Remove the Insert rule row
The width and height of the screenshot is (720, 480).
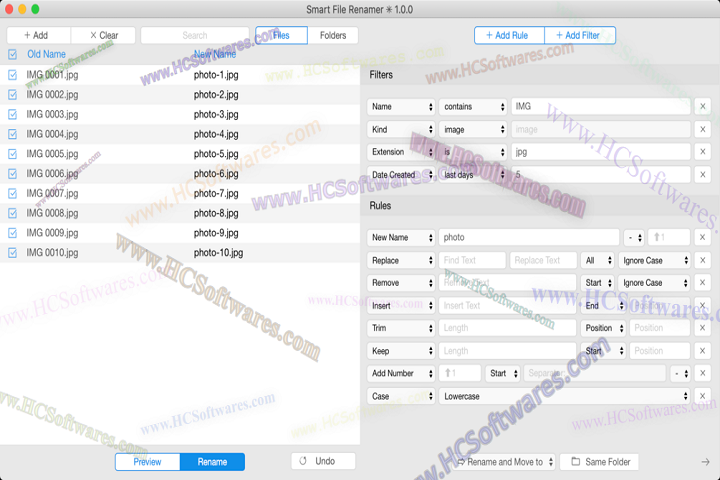(x=703, y=305)
